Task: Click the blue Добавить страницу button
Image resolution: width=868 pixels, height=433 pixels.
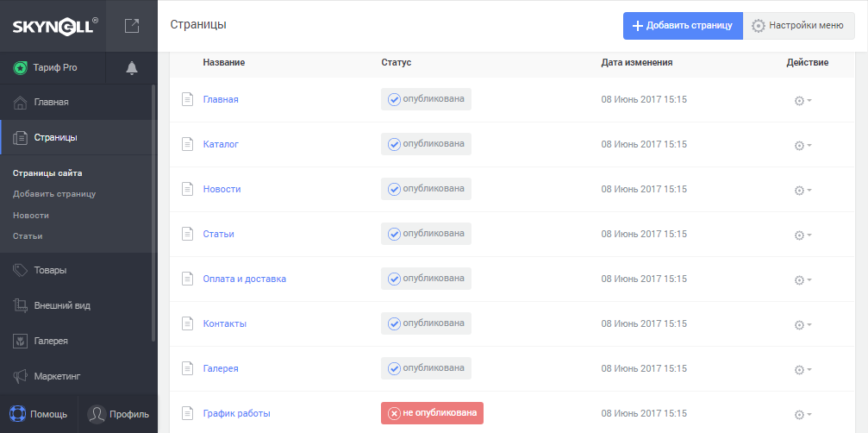Action: [x=683, y=26]
